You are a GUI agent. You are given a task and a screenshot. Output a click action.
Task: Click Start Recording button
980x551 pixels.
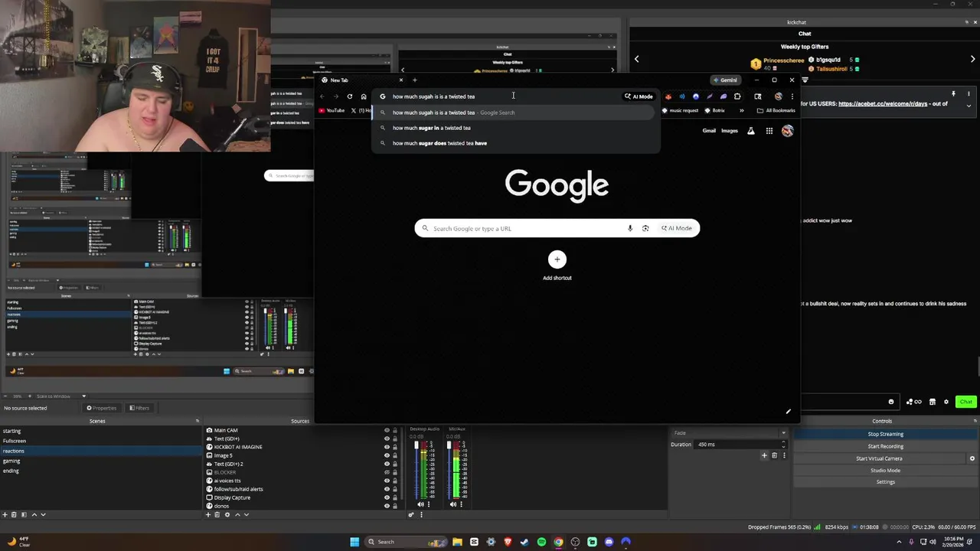pos(886,446)
